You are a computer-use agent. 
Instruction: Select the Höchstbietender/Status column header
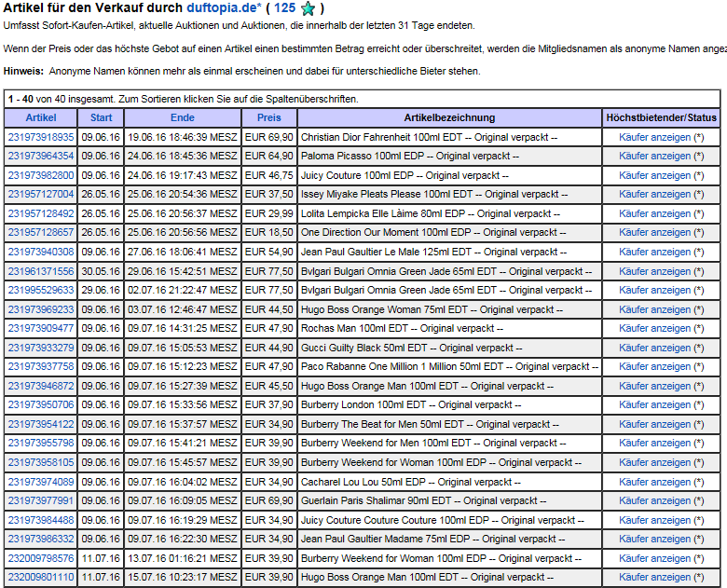tap(661, 117)
